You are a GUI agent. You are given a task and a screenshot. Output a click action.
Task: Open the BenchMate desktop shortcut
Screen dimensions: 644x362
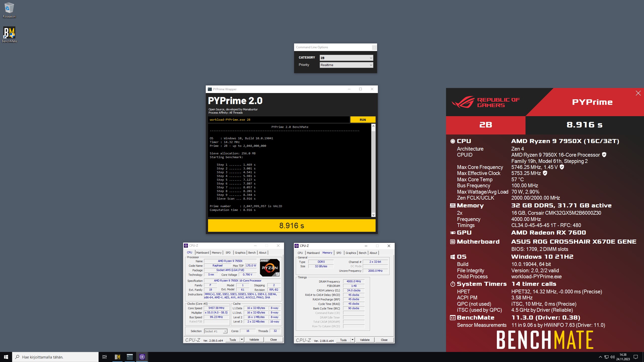(9, 35)
